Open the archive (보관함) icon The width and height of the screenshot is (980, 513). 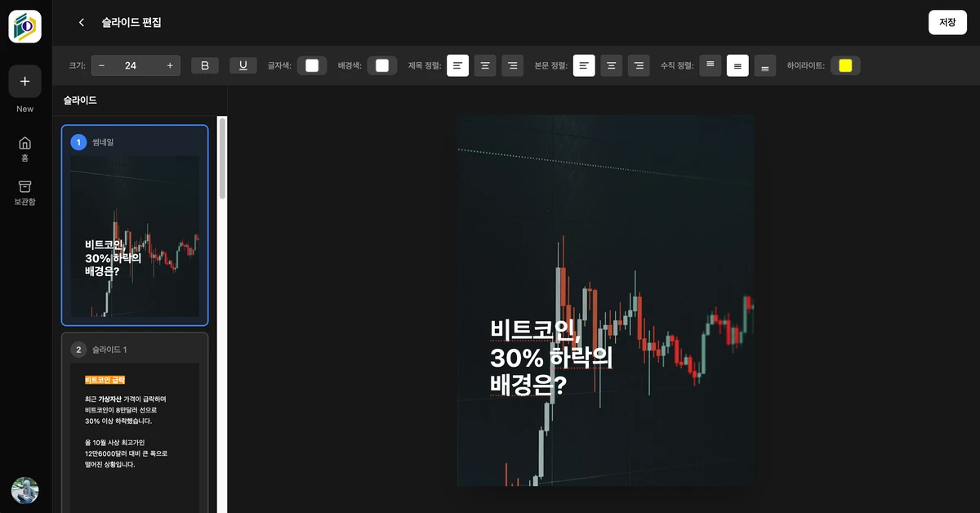coord(25,193)
